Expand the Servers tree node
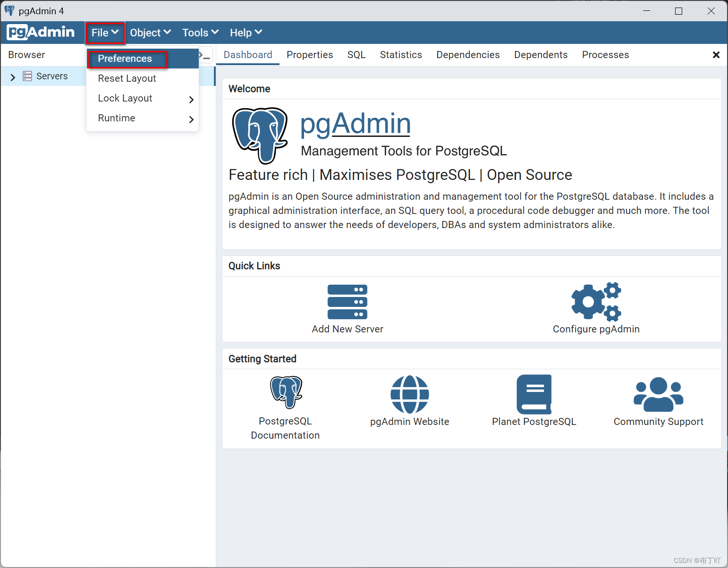728x568 pixels. [x=13, y=76]
